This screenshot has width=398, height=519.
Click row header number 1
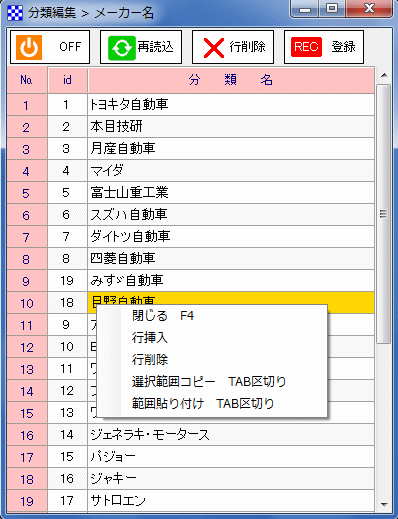pyautogui.click(x=27, y=105)
